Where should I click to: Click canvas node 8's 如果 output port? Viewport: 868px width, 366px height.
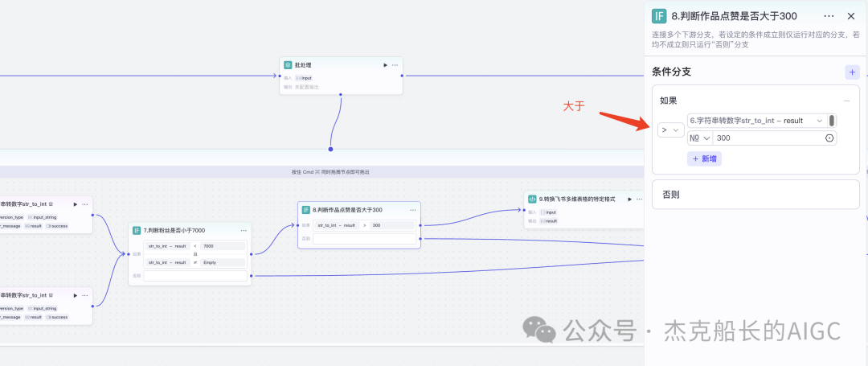[420, 225]
